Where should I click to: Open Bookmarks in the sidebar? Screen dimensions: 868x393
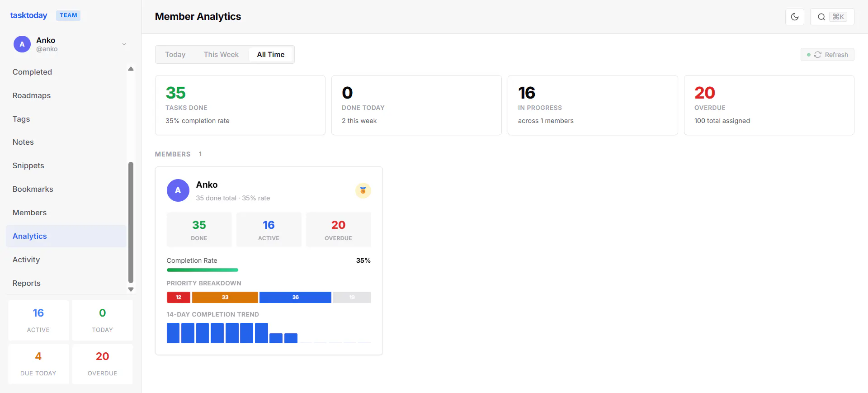66,189
